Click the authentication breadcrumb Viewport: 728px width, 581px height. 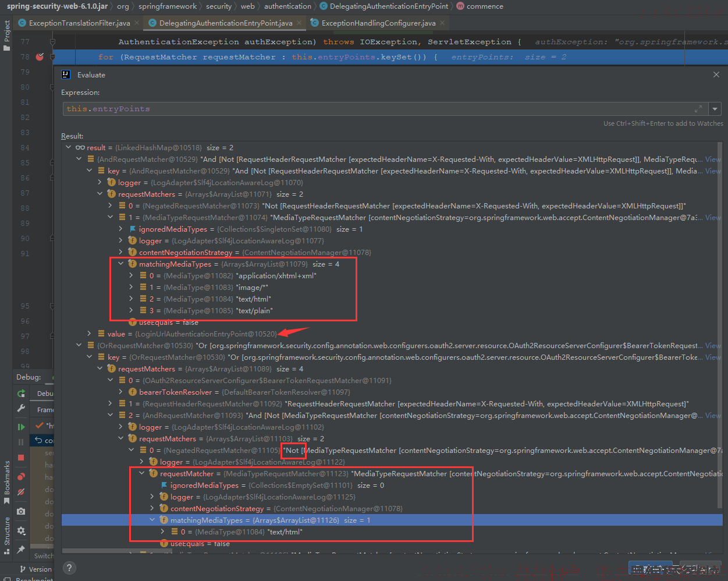tap(287, 6)
